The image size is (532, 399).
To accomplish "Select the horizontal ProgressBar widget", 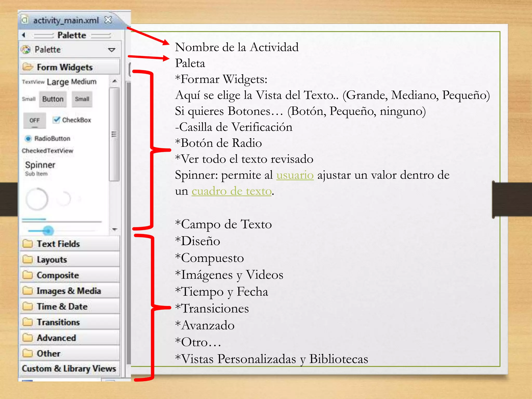I will (62, 221).
